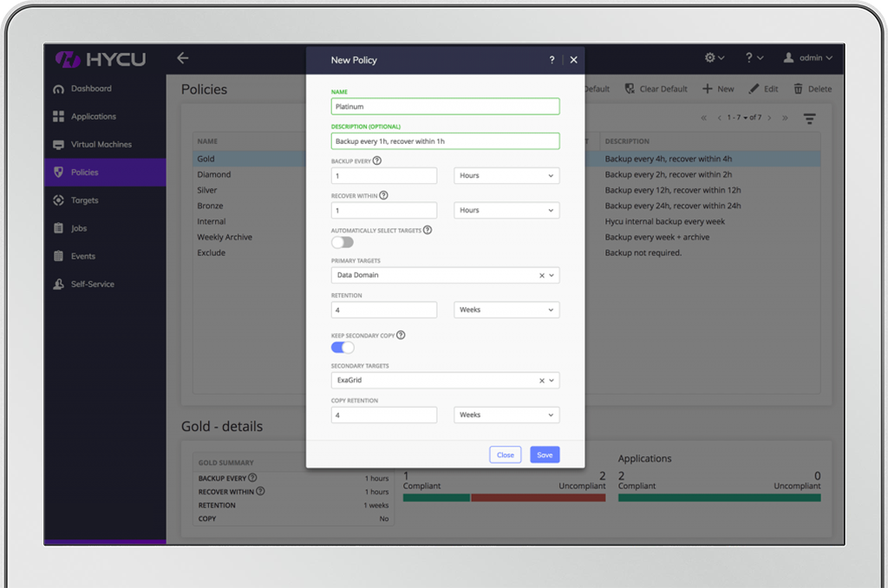Click Clear Default in policies toolbar
The height and width of the screenshot is (588, 888).
[656, 89]
